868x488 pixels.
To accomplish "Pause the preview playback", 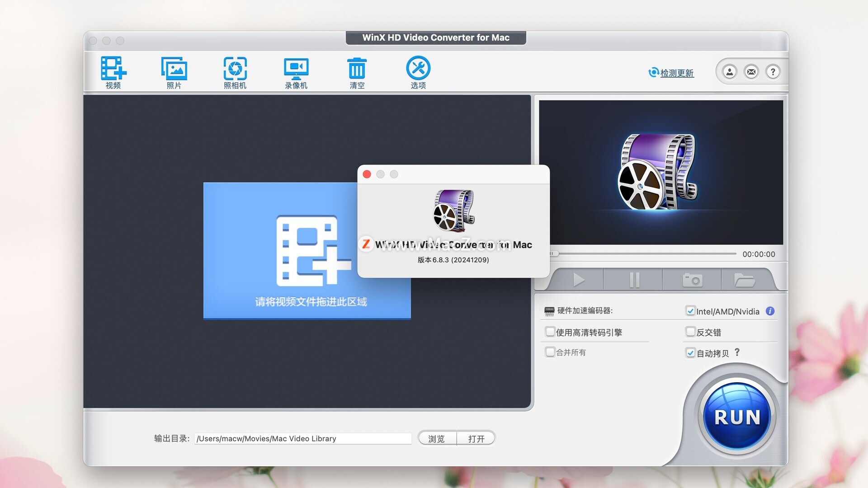I will click(634, 280).
